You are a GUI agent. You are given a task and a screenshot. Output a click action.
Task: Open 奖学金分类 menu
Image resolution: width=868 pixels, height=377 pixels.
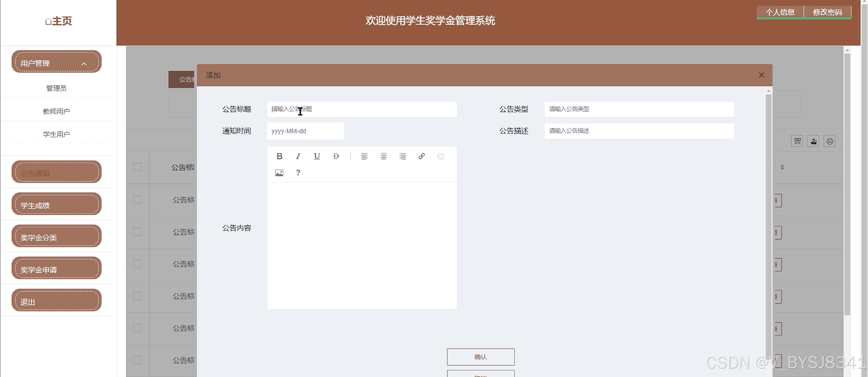57,236
